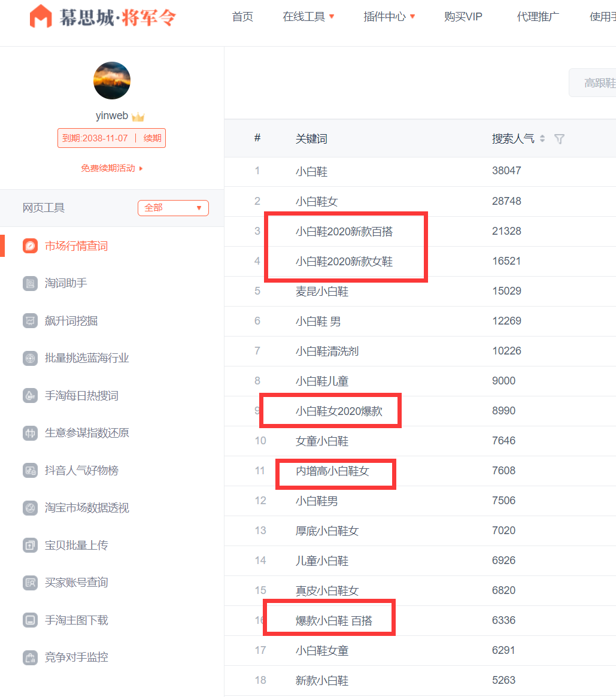Click the 搜索人气 column header text
The width and height of the screenshot is (616, 697).
pos(513,139)
